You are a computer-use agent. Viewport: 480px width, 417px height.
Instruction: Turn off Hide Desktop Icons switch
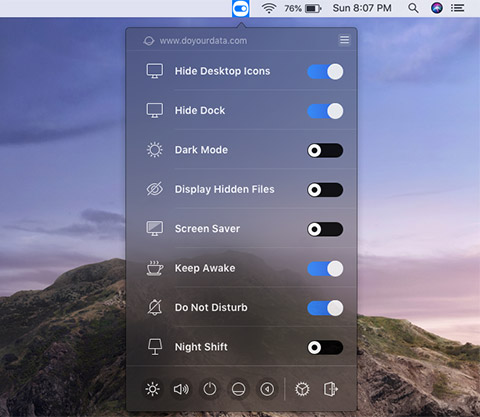coord(325,71)
